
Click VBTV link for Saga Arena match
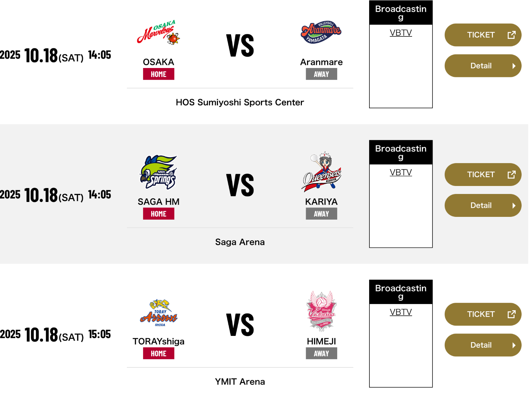tap(401, 172)
